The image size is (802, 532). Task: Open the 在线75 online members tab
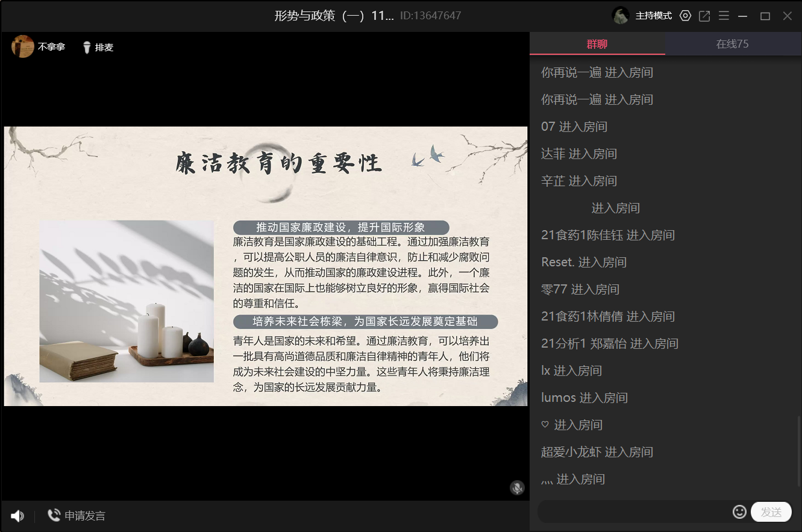(732, 44)
